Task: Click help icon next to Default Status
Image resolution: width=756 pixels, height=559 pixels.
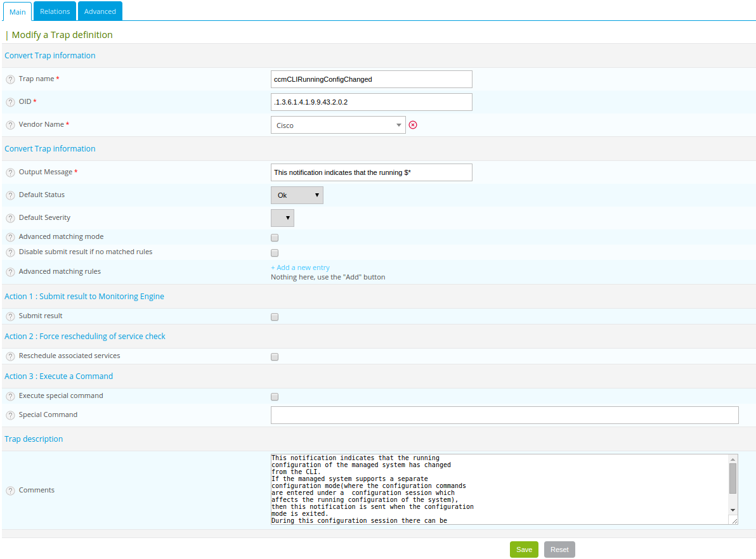Action: [10, 195]
